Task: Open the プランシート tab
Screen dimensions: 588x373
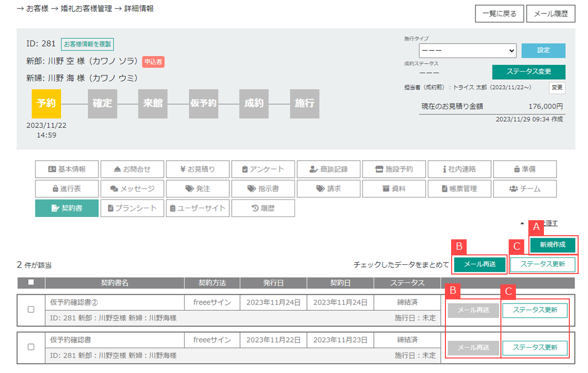Action: click(x=131, y=208)
